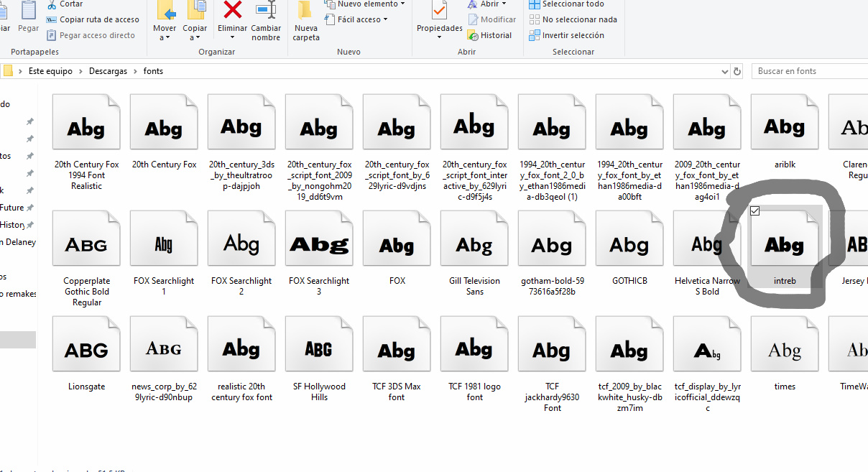
Task: Select the Lionsgate font file
Action: (x=87, y=355)
